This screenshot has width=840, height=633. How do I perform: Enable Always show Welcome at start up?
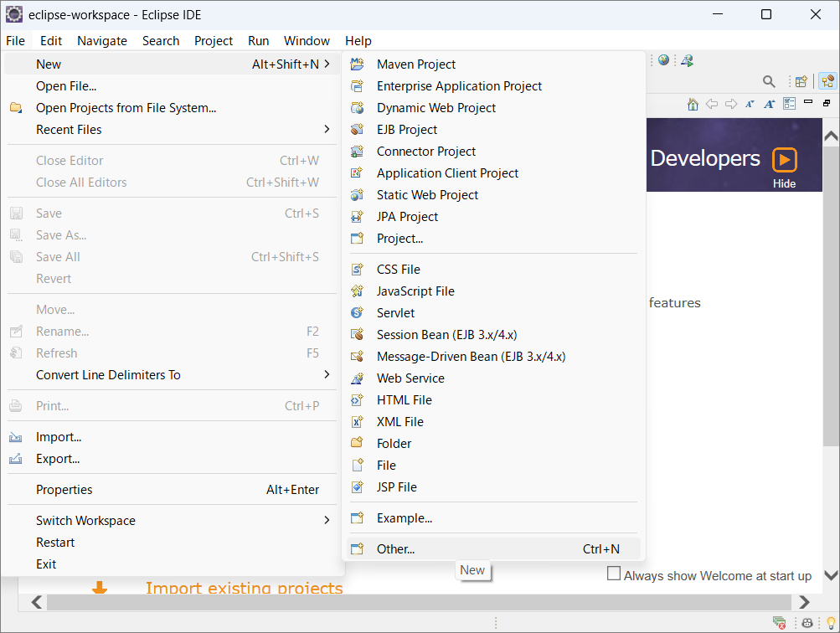[614, 574]
